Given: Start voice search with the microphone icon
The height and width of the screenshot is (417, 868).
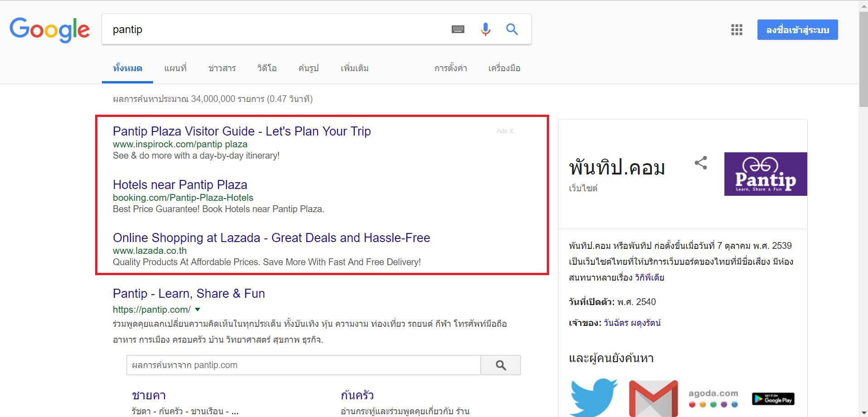Looking at the screenshot, I should point(485,29).
